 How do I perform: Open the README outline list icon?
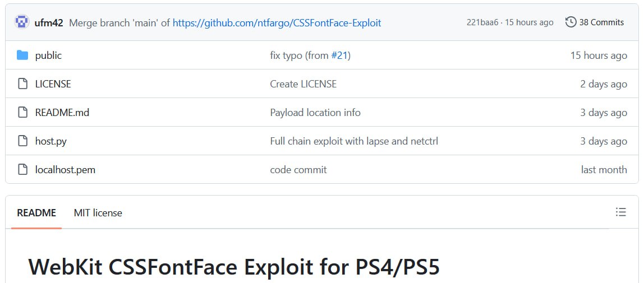tap(620, 212)
